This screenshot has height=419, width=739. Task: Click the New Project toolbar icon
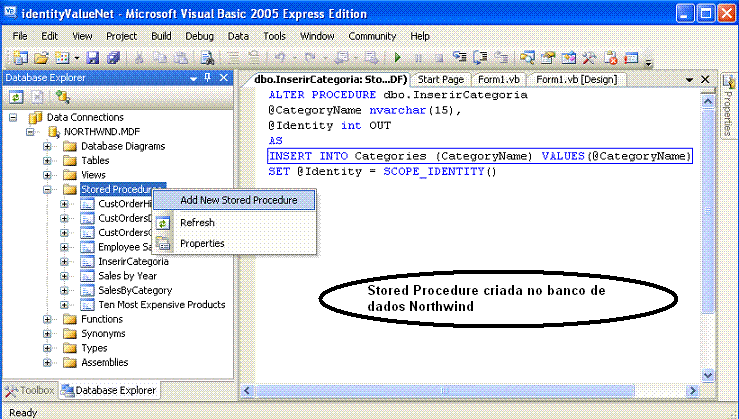[20, 58]
